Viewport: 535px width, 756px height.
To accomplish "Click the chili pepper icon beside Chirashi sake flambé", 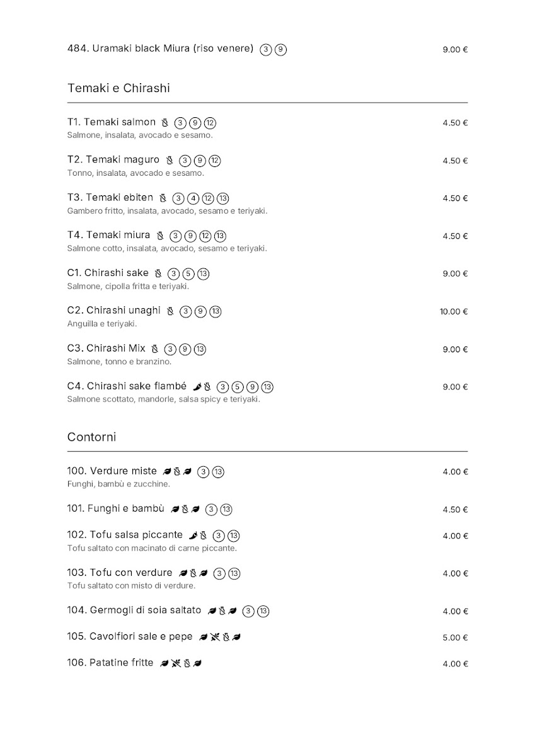I will (197, 387).
